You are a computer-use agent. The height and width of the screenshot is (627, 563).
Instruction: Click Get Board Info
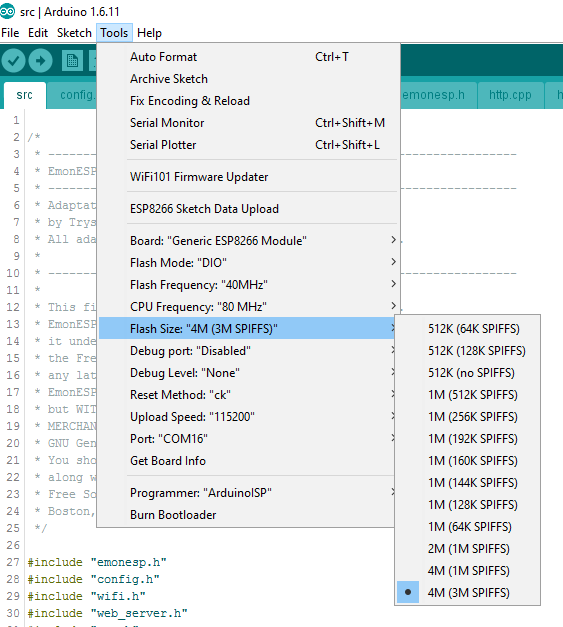tap(247, 461)
